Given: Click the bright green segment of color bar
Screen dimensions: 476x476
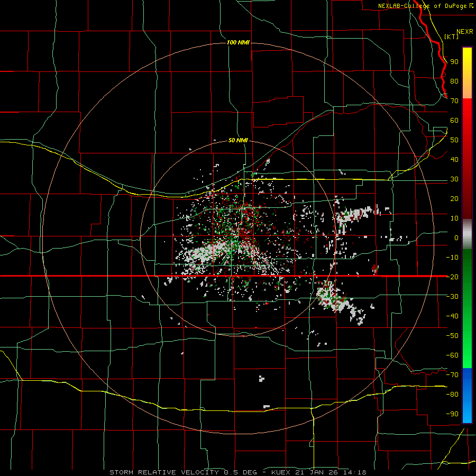Looking at the screenshot, I should [467, 340].
